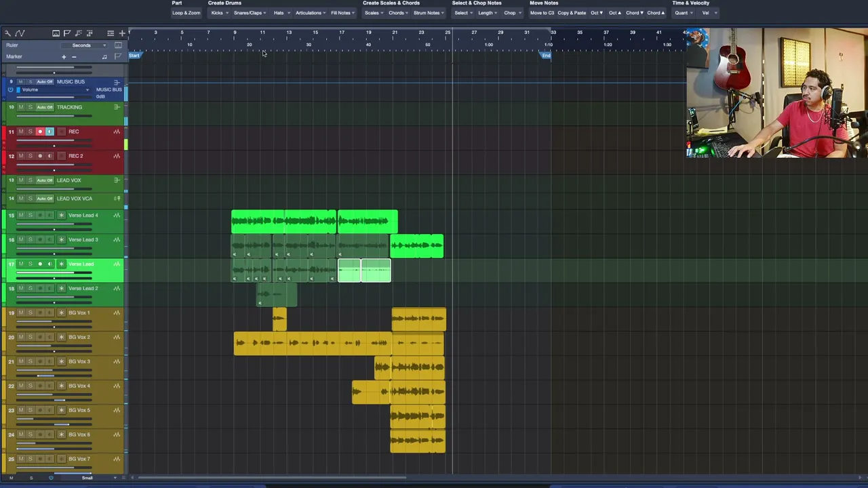Disarm record on REC track
The image size is (868, 488).
[x=39, y=131]
